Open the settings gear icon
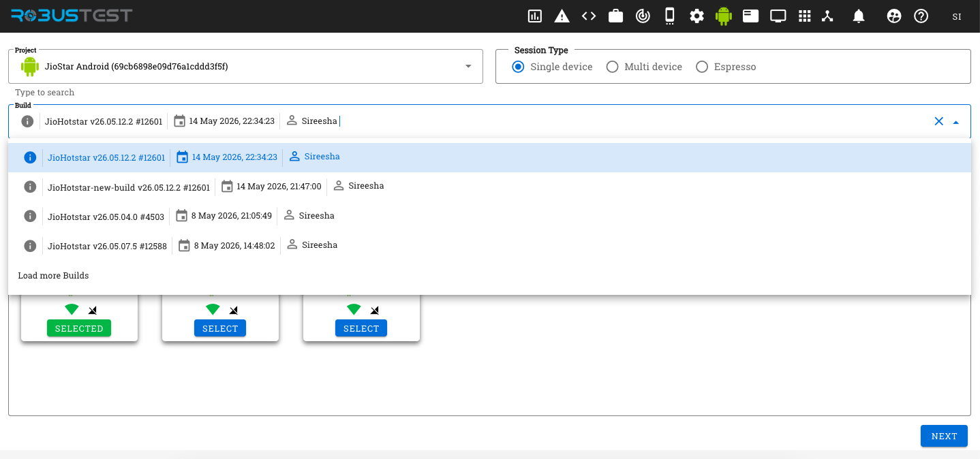Image resolution: width=980 pixels, height=459 pixels. point(696,16)
